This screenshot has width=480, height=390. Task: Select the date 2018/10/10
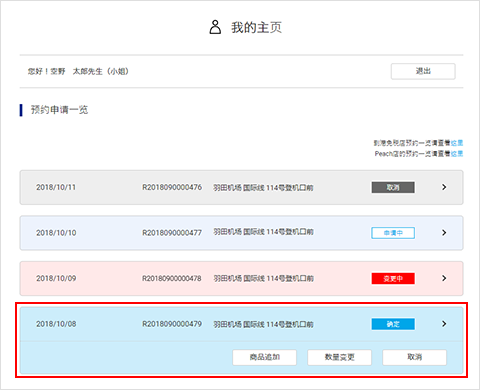[56, 233]
